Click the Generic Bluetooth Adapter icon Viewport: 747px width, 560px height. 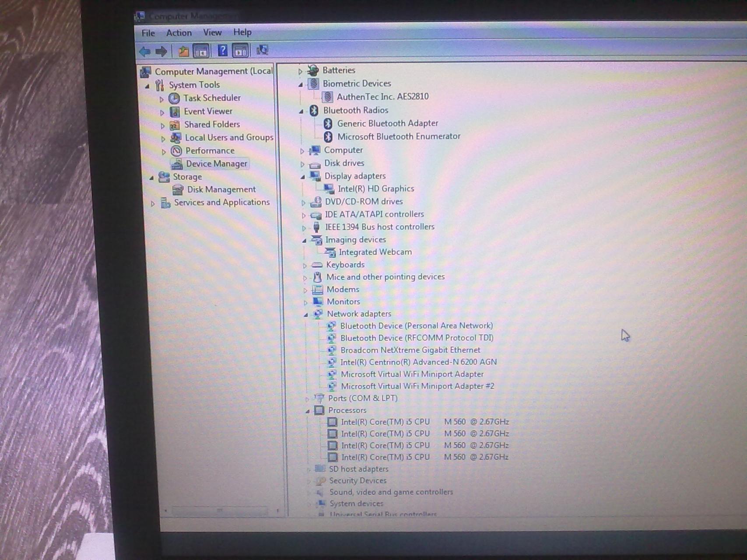coord(328,124)
